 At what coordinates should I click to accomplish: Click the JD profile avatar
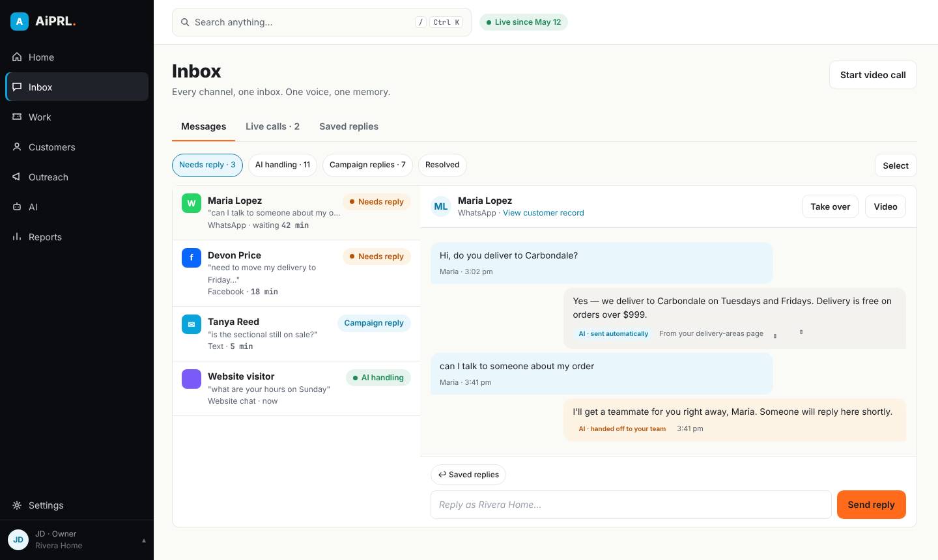pyautogui.click(x=18, y=540)
